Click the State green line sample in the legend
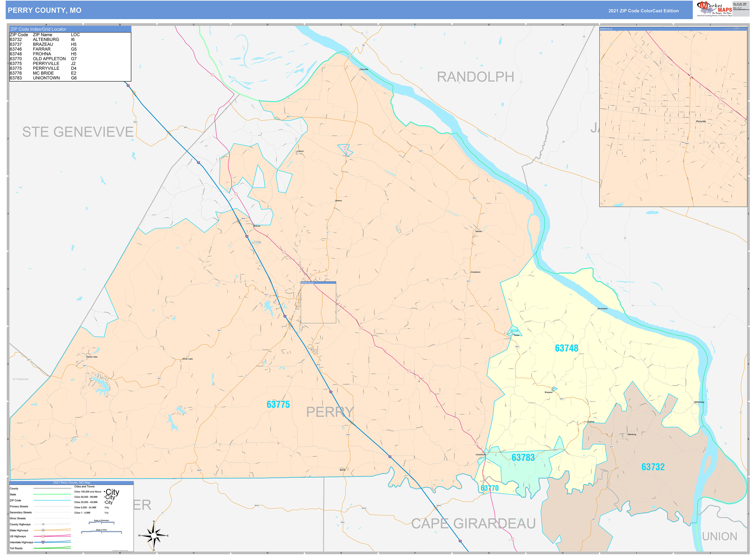 click(52, 495)
